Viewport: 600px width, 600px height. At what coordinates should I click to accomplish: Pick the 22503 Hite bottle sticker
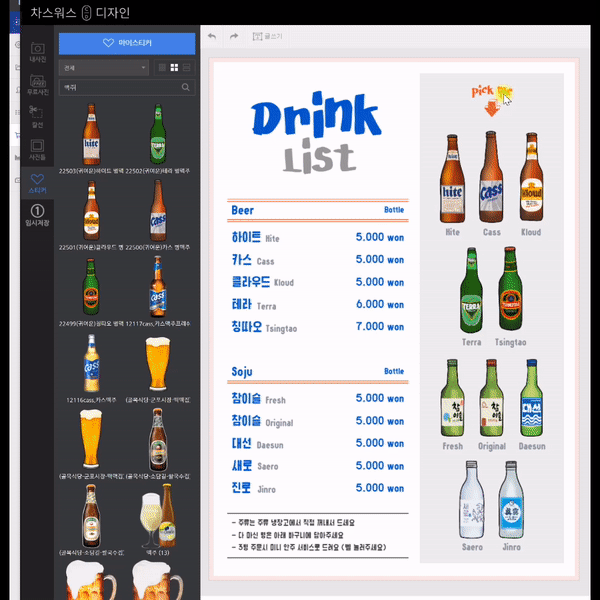point(91,134)
